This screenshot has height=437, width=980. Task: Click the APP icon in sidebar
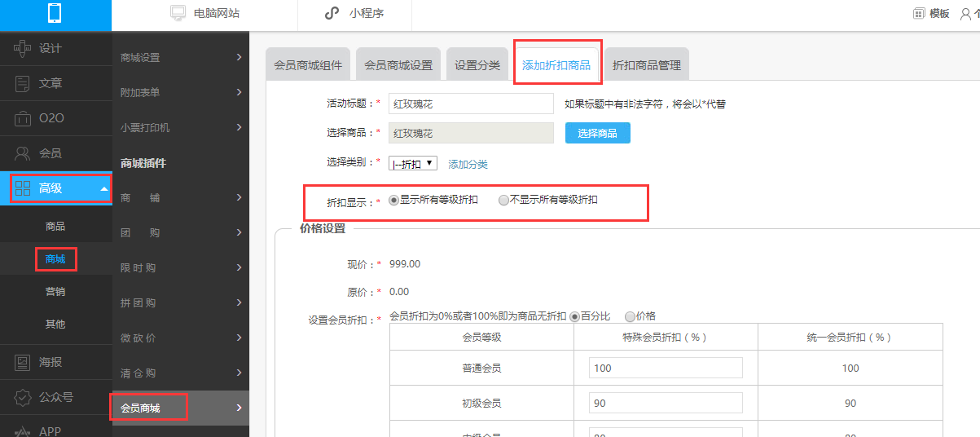click(23, 430)
